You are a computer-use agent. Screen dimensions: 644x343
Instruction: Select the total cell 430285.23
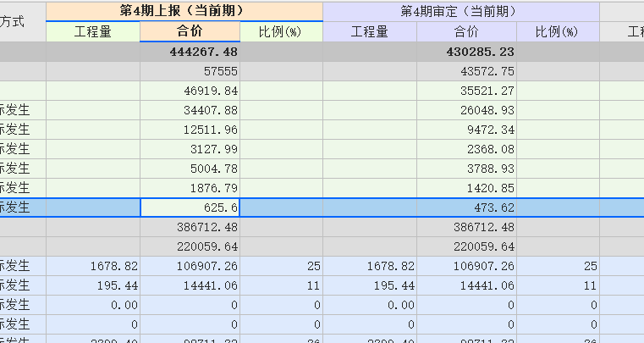click(x=466, y=52)
